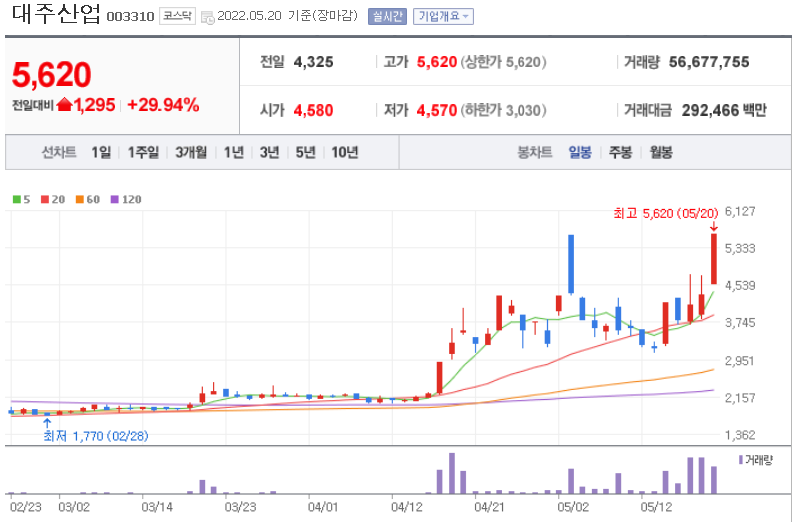Click the 1,362 price axis label
The height and width of the screenshot is (522, 792).
(x=740, y=435)
